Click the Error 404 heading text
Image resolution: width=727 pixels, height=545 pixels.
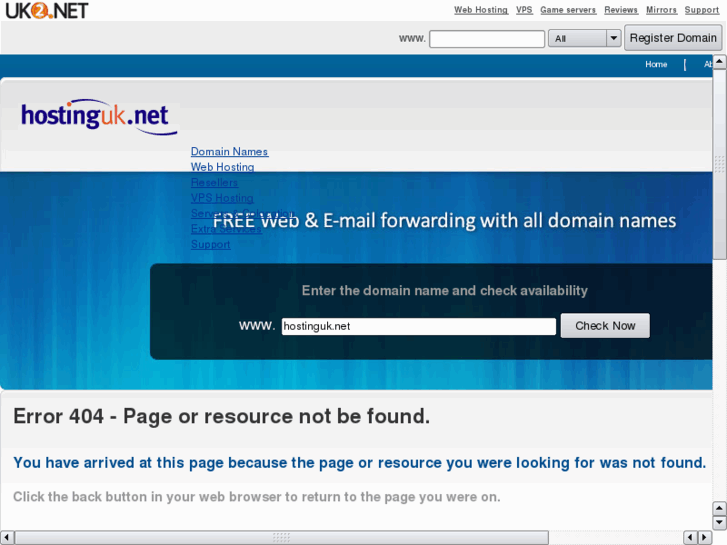pos(222,416)
